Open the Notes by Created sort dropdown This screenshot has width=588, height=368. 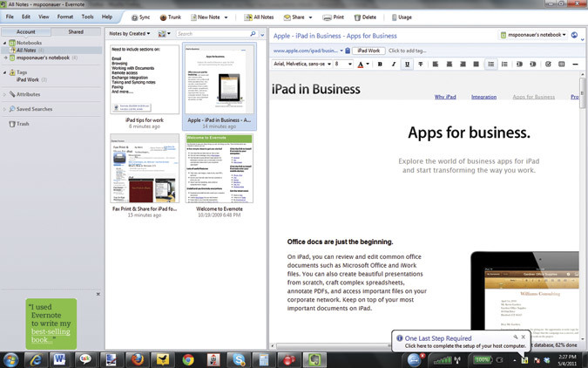130,34
